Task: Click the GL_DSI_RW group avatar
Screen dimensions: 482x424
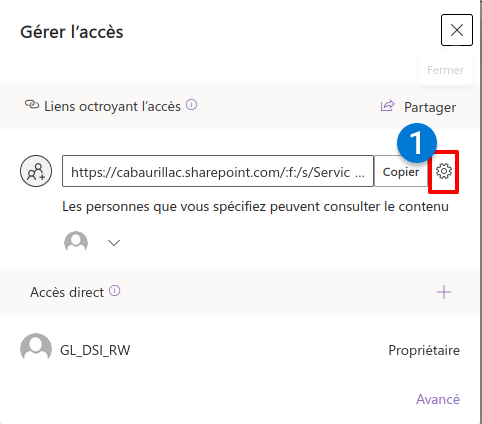Action: (x=36, y=348)
